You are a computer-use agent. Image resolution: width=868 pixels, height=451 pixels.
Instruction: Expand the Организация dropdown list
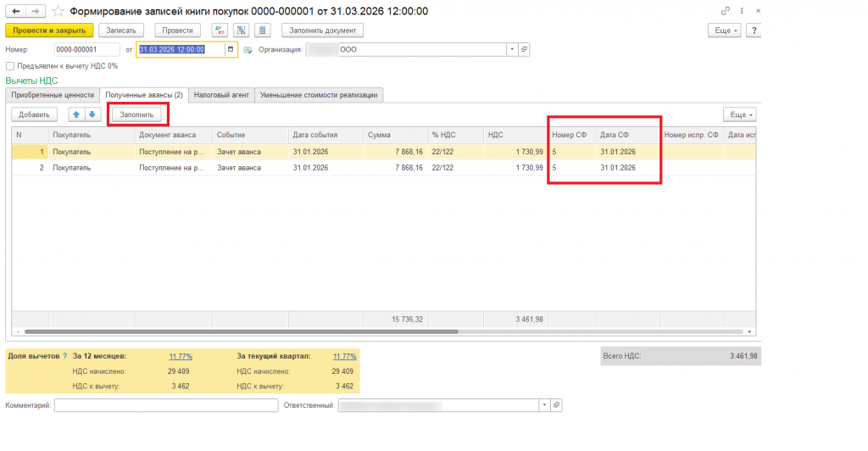pyautogui.click(x=512, y=49)
